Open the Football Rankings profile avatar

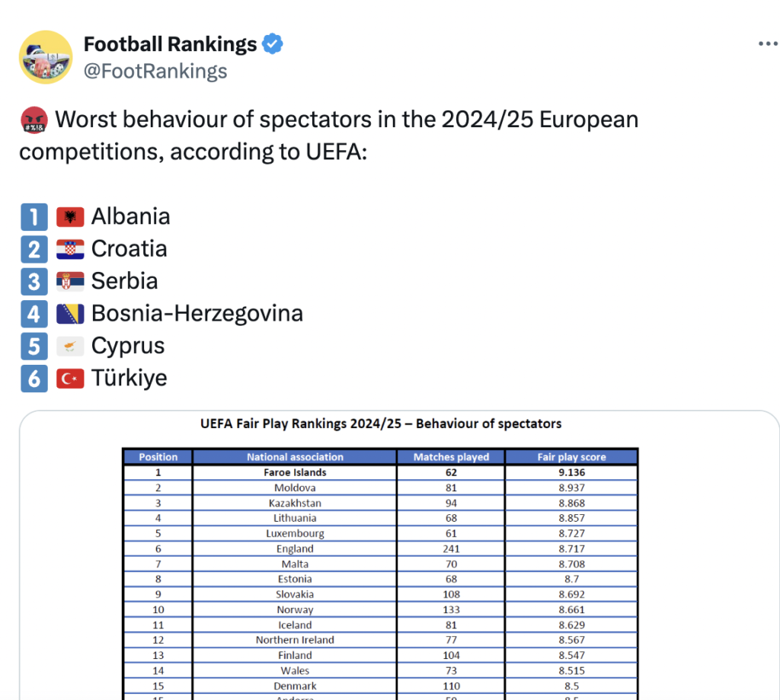click(x=46, y=57)
